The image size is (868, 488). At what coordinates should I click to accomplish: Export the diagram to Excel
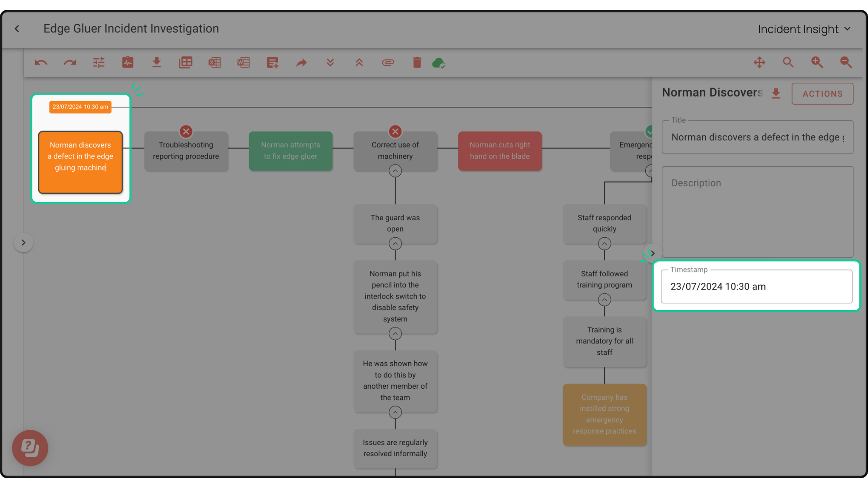214,62
